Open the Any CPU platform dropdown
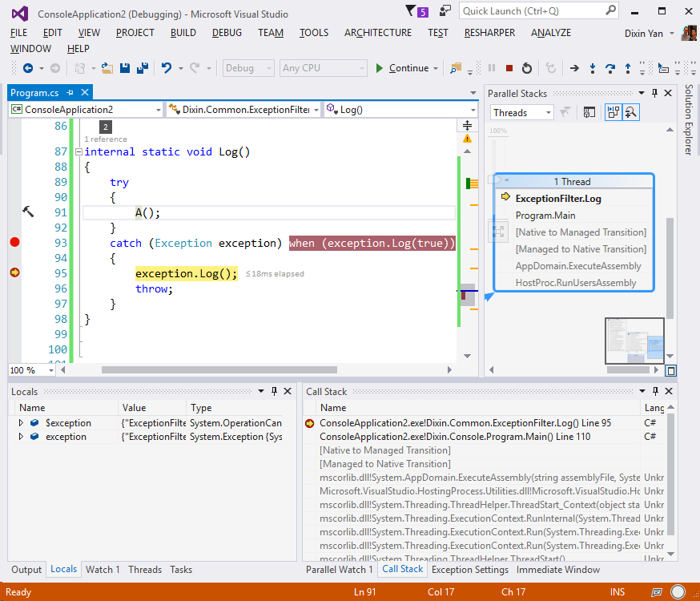The height and width of the screenshot is (601, 700). pyautogui.click(x=324, y=68)
